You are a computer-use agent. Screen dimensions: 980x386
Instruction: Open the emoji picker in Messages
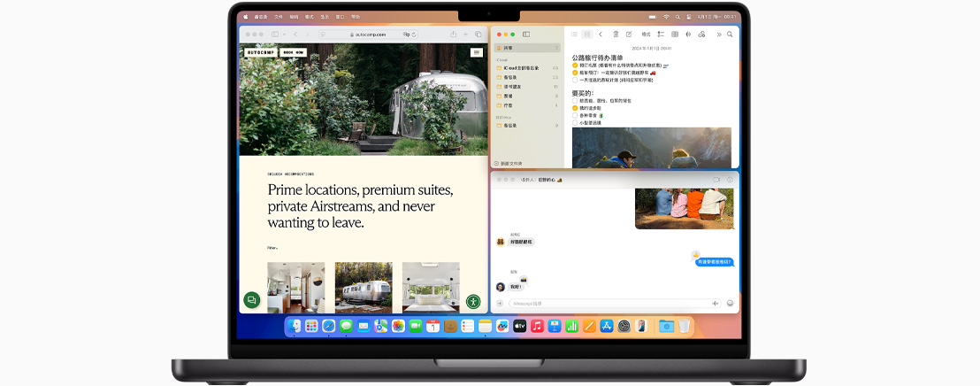(730, 303)
